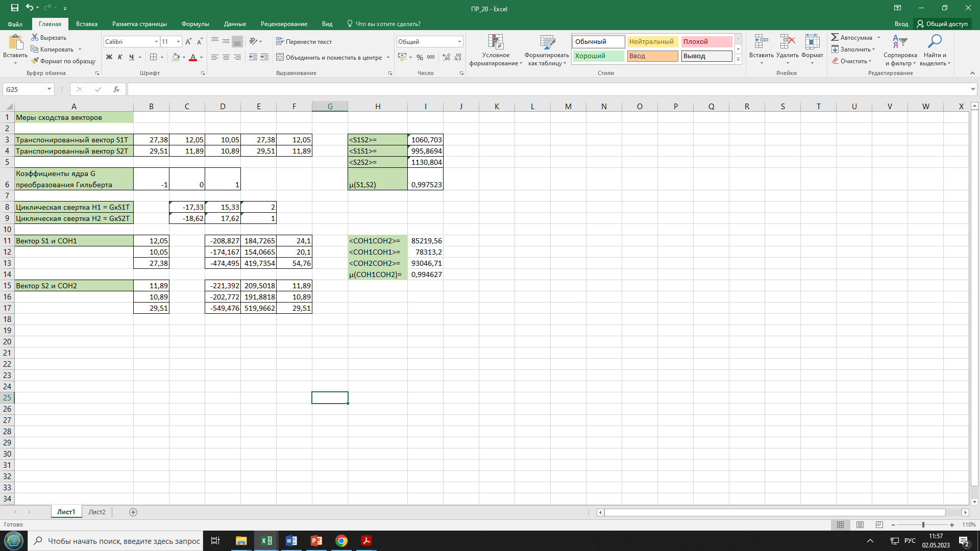Image resolution: width=980 pixels, height=551 pixels.
Task: Toggle center horizontal alignment
Action: click(x=226, y=57)
